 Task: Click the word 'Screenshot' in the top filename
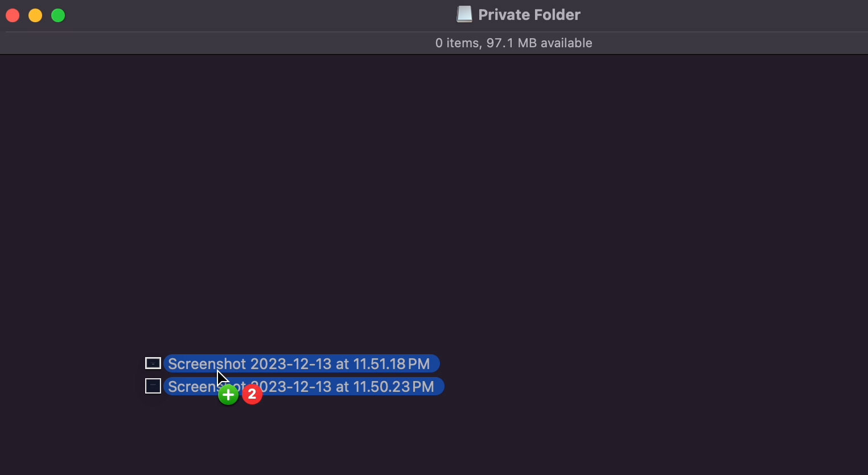click(207, 363)
